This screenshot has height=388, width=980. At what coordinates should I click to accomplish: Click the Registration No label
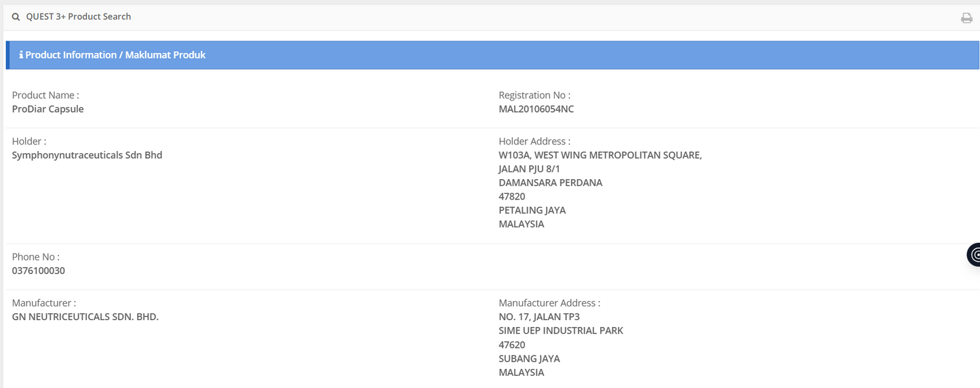(534, 96)
